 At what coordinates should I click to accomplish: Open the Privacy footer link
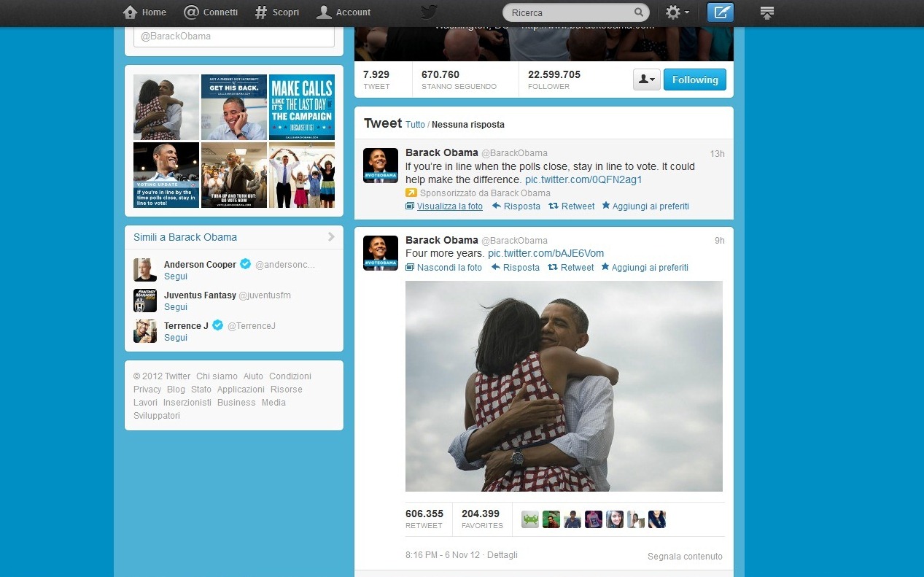pyautogui.click(x=147, y=390)
